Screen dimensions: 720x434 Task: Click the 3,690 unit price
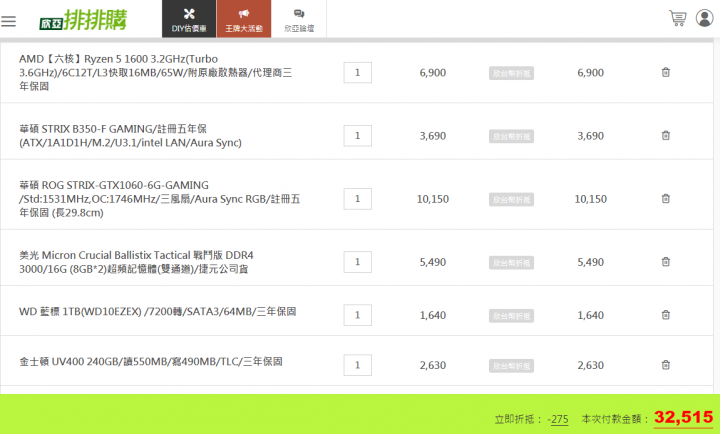[433, 136]
